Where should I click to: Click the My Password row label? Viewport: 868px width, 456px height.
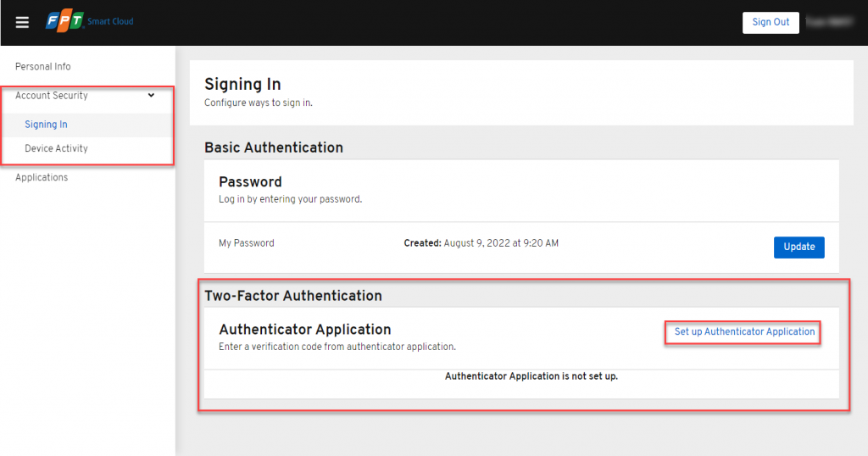click(x=247, y=243)
